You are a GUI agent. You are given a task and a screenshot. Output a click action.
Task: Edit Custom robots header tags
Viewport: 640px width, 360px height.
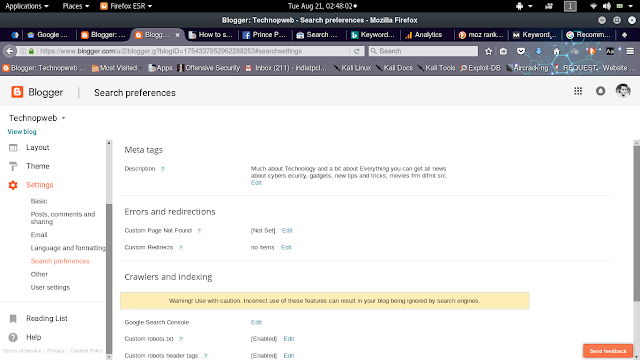[x=289, y=356]
